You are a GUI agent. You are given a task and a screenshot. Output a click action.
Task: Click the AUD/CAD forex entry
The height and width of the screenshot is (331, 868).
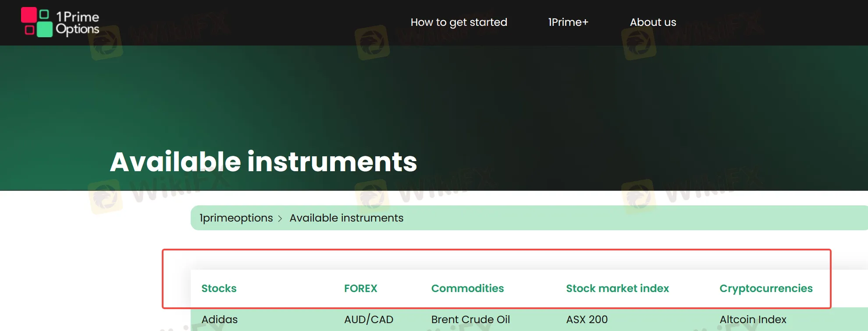pyautogui.click(x=369, y=320)
